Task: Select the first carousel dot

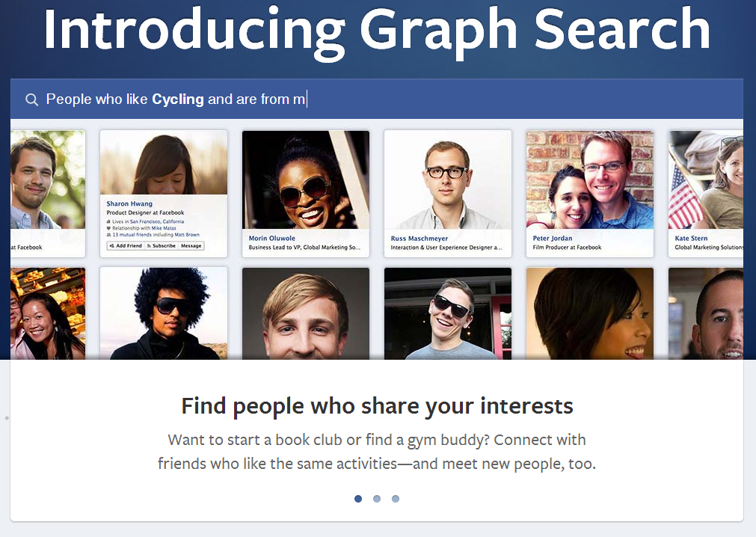Action: [358, 498]
